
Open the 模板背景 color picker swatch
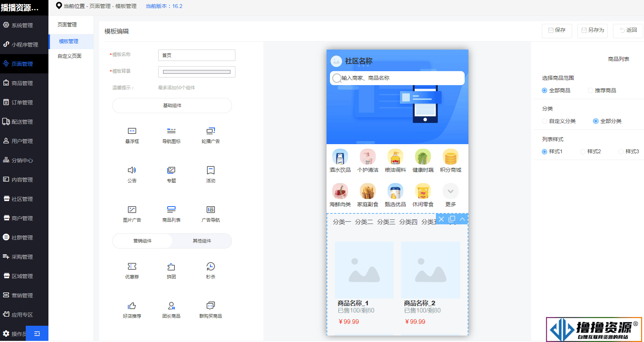[x=197, y=72]
